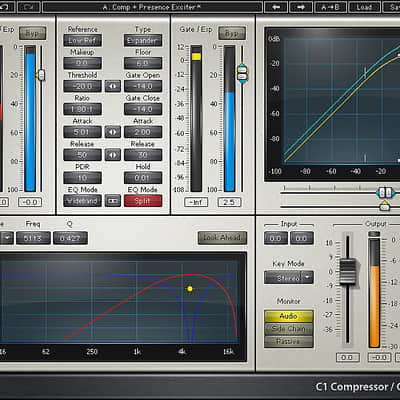The height and width of the screenshot is (400, 400).
Task: Click the fader 0.0 value box
Action: [348, 358]
